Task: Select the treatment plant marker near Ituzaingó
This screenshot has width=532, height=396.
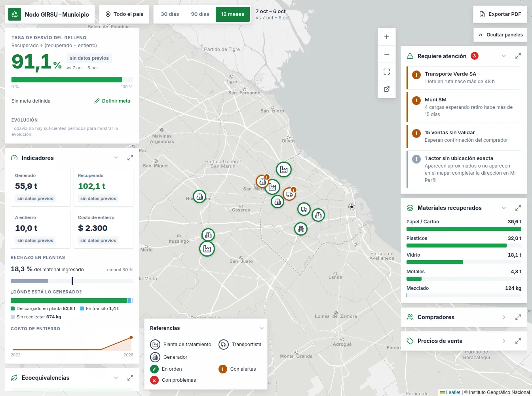Action: click(x=207, y=249)
